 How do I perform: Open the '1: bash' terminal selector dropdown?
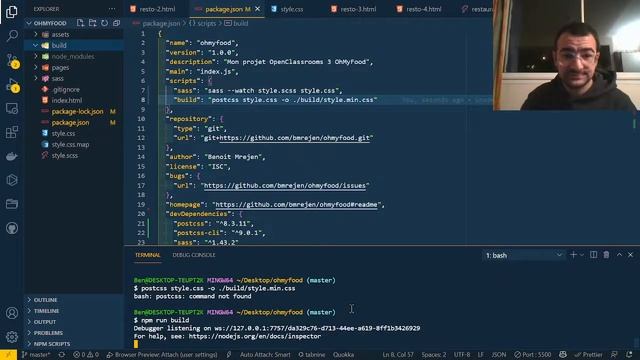(524, 255)
